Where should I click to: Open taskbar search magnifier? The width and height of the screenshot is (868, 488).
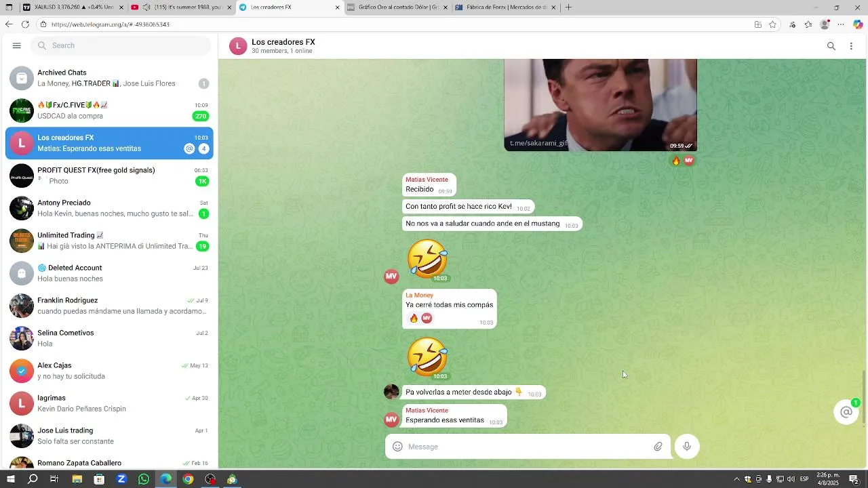point(33,479)
